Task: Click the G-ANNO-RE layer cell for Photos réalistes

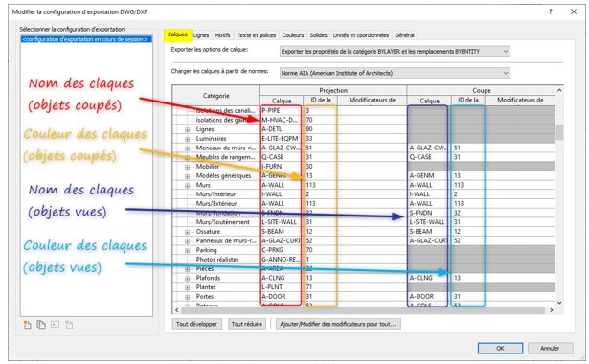Action: coord(281,260)
